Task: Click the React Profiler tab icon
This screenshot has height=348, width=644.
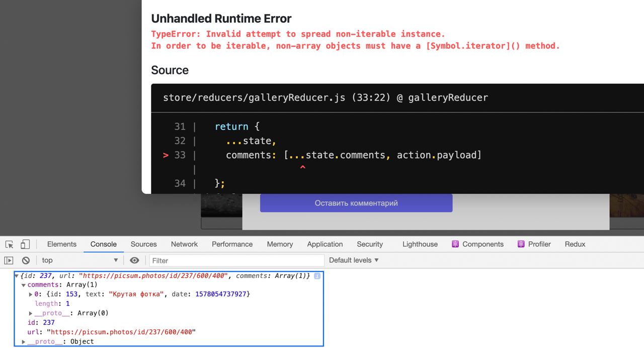Action: click(521, 244)
